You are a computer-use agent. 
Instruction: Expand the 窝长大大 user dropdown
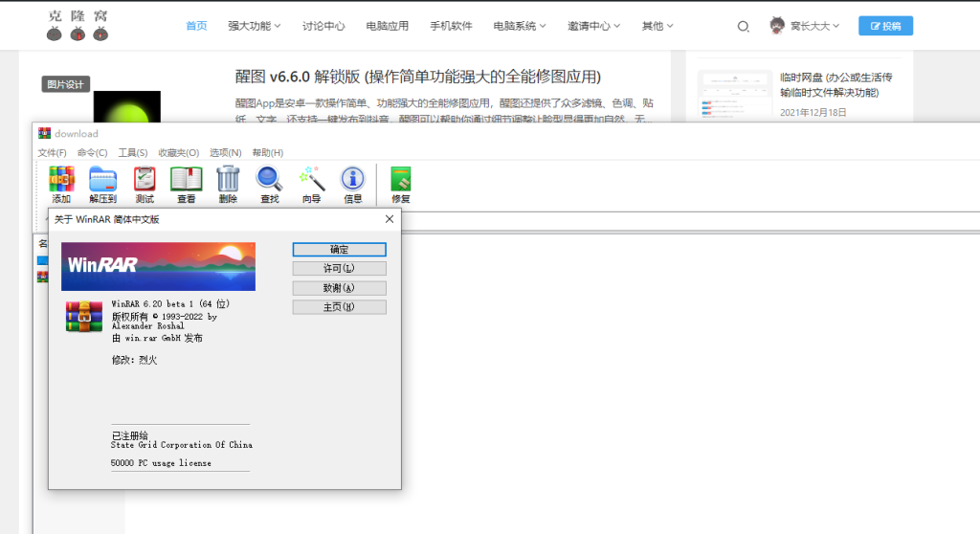814,26
